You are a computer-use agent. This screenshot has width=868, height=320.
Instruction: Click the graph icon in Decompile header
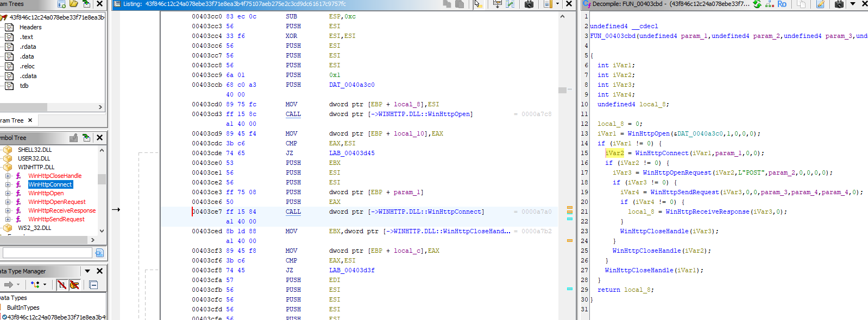pos(770,4)
